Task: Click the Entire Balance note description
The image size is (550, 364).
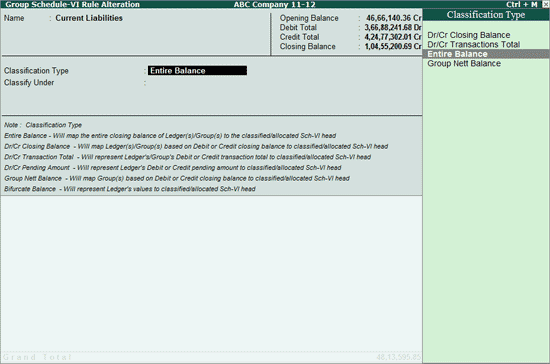Action: (170, 136)
